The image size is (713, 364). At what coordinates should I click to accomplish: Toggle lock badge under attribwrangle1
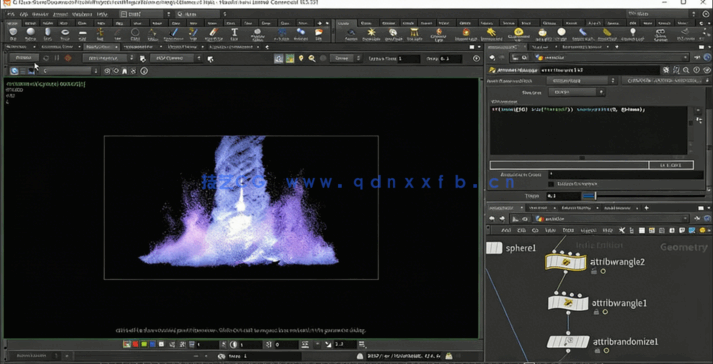596,312
